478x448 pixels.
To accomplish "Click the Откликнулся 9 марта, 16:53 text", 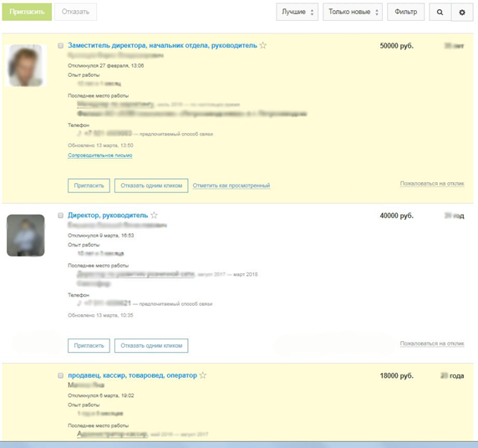I will (100, 236).
